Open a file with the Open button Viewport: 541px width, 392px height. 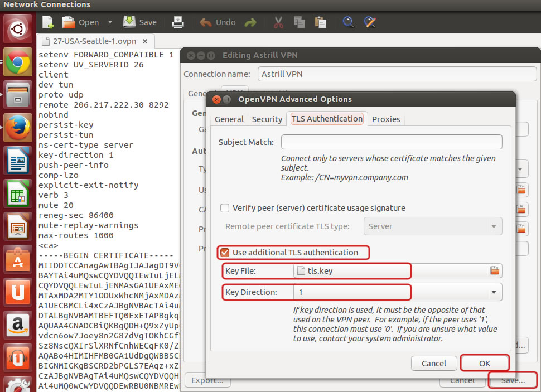pyautogui.click(x=80, y=22)
